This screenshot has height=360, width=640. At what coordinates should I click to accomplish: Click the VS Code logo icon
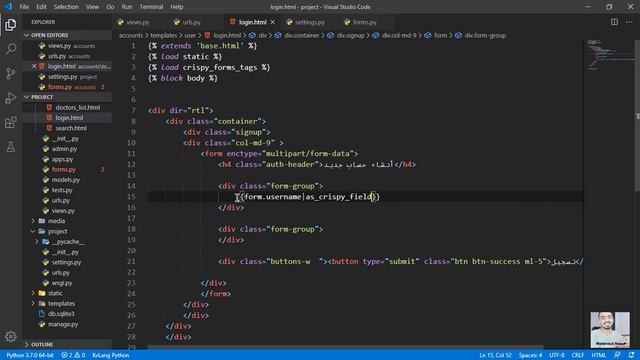coord(8,7)
